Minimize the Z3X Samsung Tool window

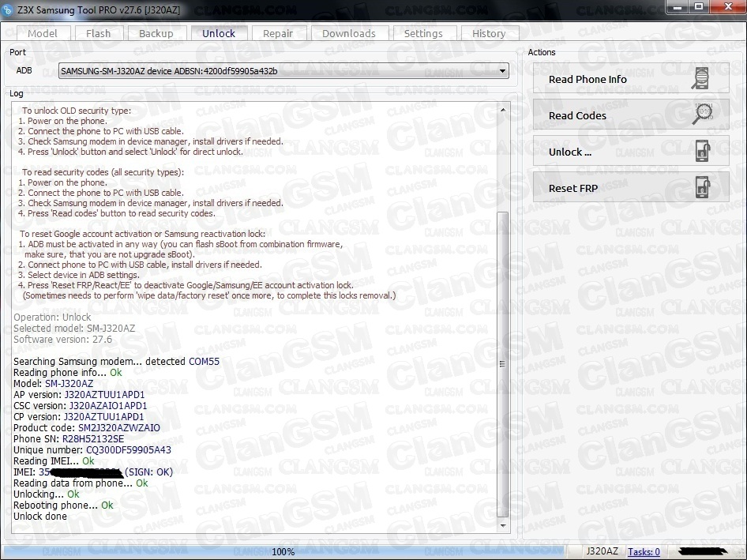678,6
